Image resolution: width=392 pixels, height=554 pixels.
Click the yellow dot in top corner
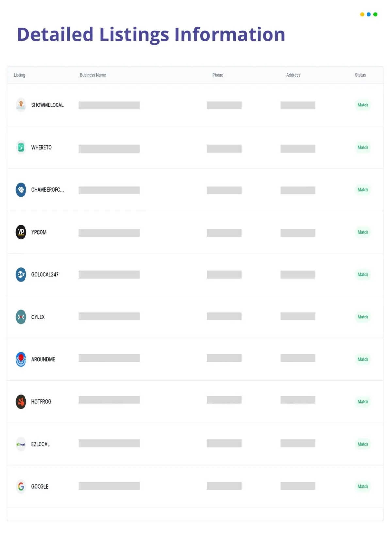pos(362,14)
